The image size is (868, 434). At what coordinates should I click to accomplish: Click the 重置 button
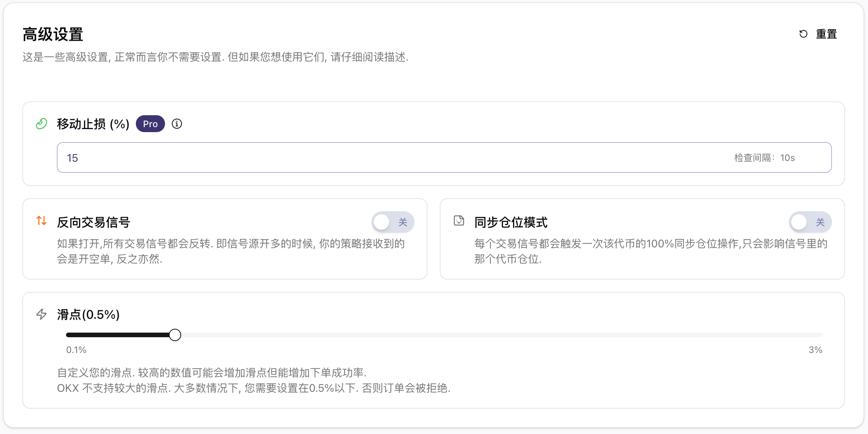pyautogui.click(x=826, y=34)
